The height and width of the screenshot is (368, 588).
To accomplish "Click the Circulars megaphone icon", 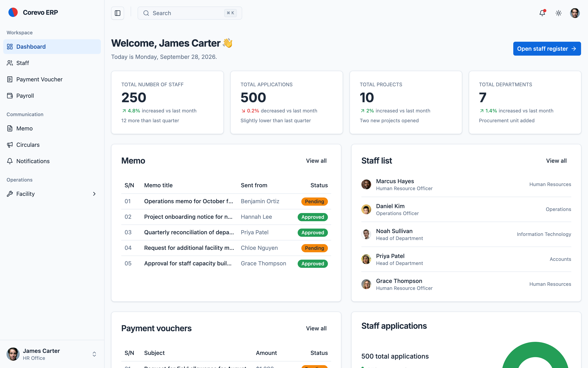I will tap(10, 145).
